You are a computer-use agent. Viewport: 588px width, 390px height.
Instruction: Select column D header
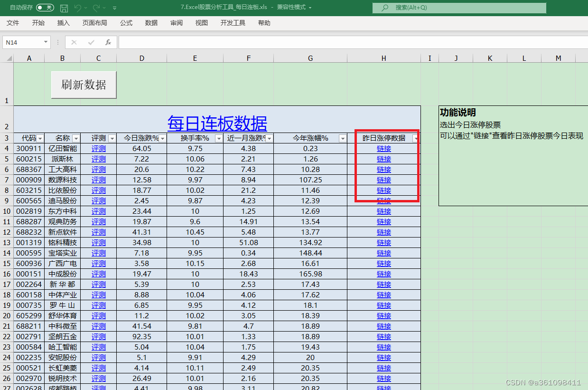point(142,58)
